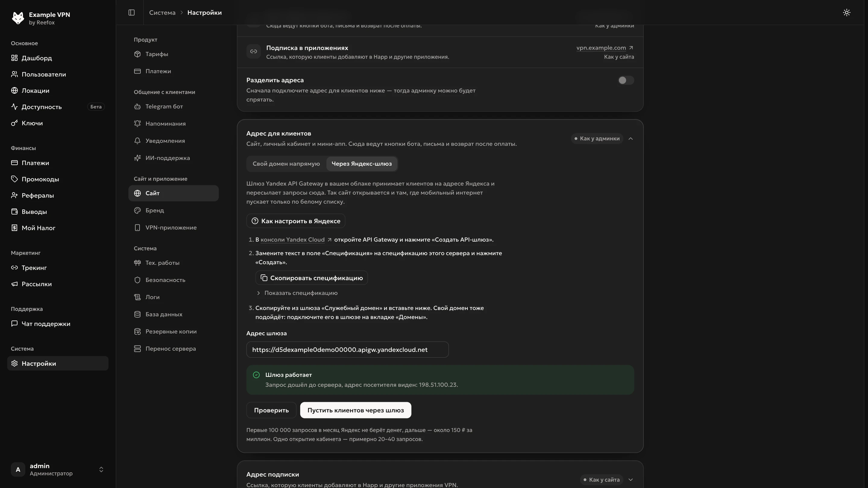
Task: Open Тех. работы settings
Action: (x=174, y=263)
